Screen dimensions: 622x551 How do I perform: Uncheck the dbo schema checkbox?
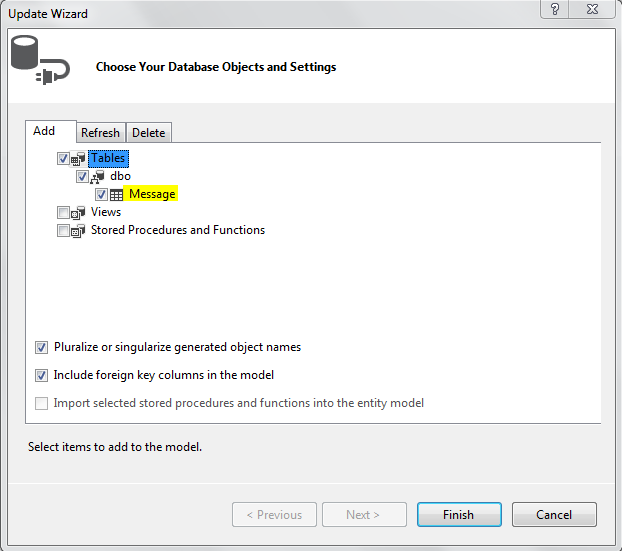[x=83, y=177]
